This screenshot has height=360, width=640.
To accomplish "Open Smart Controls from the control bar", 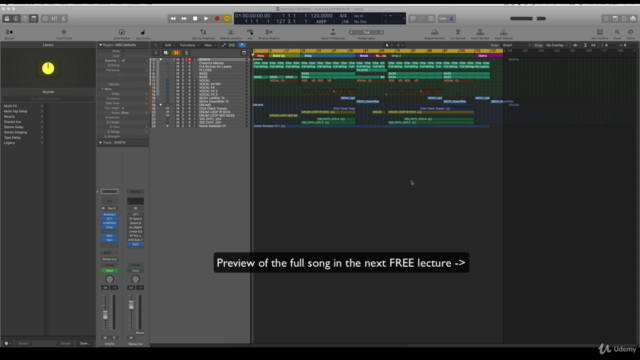I will pyautogui.click(x=45, y=18).
